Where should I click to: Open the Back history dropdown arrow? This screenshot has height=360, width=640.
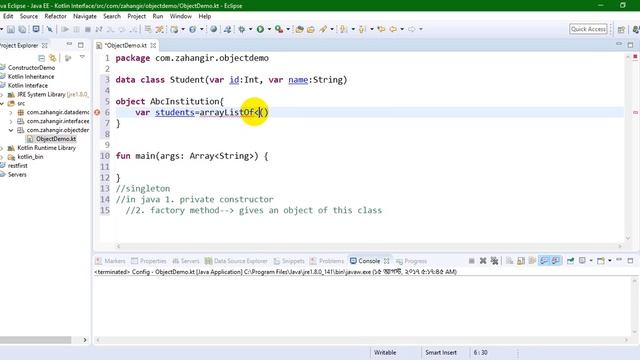(402, 29)
